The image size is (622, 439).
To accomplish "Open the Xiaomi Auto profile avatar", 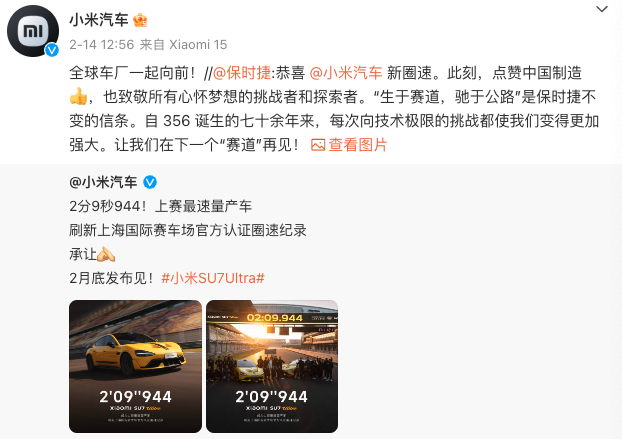I will pyautogui.click(x=33, y=31).
